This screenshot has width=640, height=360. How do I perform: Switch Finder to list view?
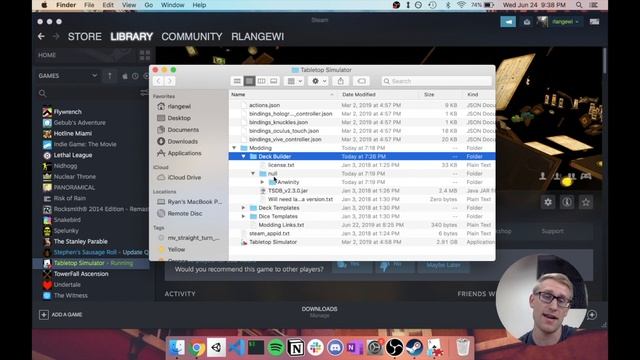(x=249, y=81)
